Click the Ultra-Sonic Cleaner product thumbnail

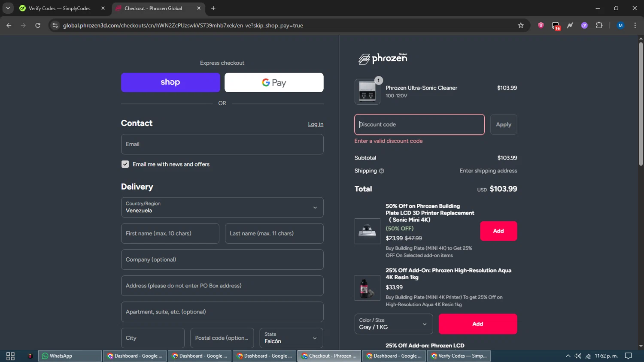point(367,91)
